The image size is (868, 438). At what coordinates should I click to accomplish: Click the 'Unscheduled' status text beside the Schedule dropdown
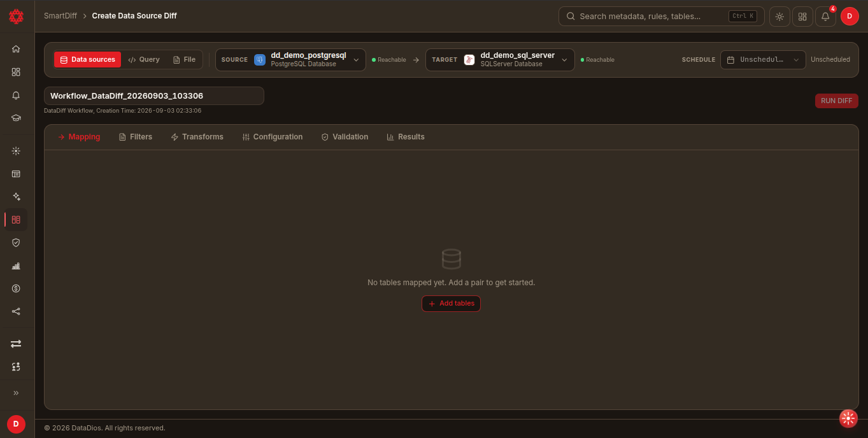(x=830, y=60)
